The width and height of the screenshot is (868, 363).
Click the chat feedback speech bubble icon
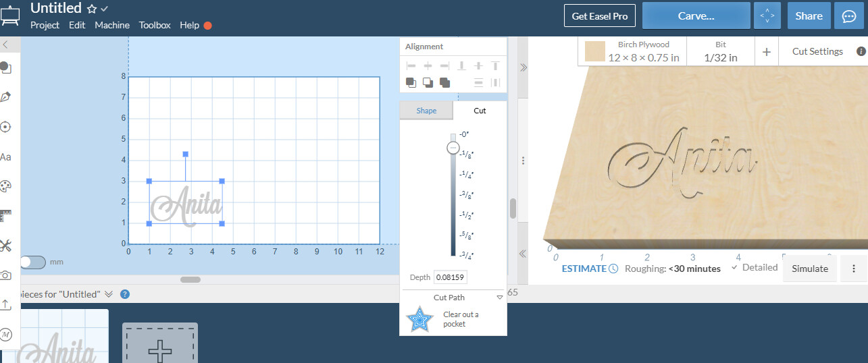pos(850,16)
